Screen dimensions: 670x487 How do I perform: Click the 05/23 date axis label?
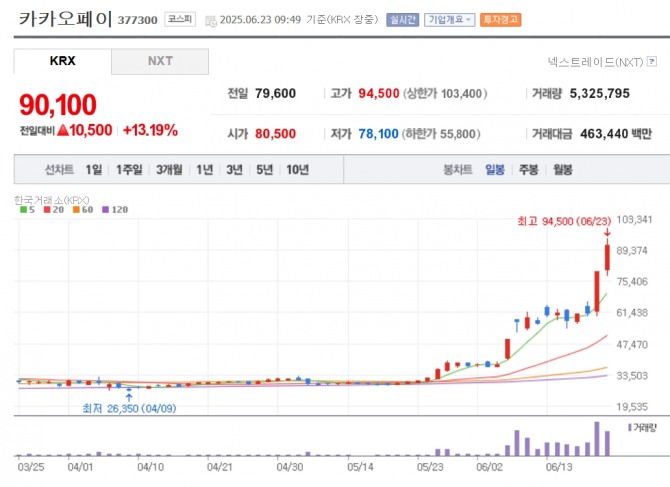pyautogui.click(x=430, y=467)
